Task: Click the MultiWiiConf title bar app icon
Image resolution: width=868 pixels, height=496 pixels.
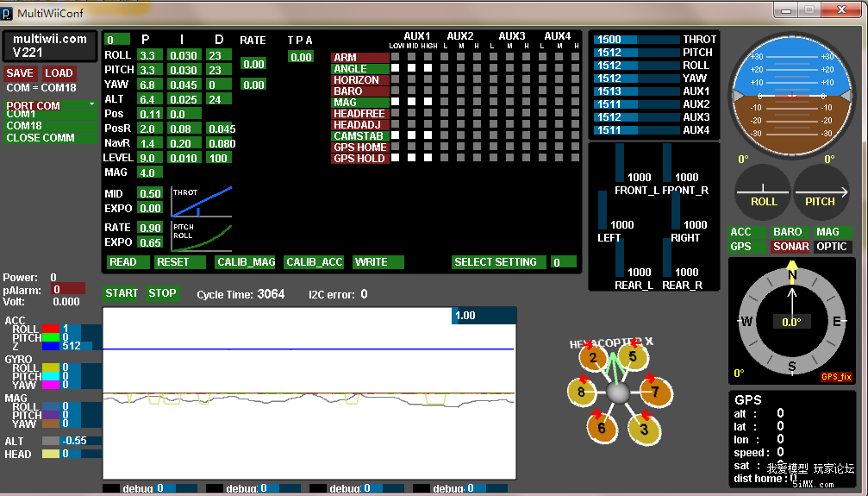Action: pyautogui.click(x=7, y=13)
